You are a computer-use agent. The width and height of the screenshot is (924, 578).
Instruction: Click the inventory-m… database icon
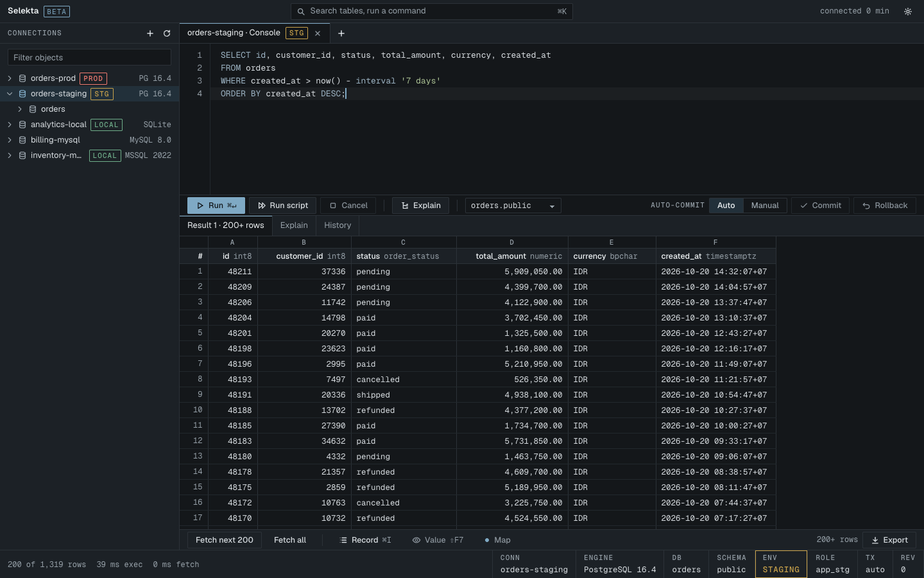click(22, 155)
